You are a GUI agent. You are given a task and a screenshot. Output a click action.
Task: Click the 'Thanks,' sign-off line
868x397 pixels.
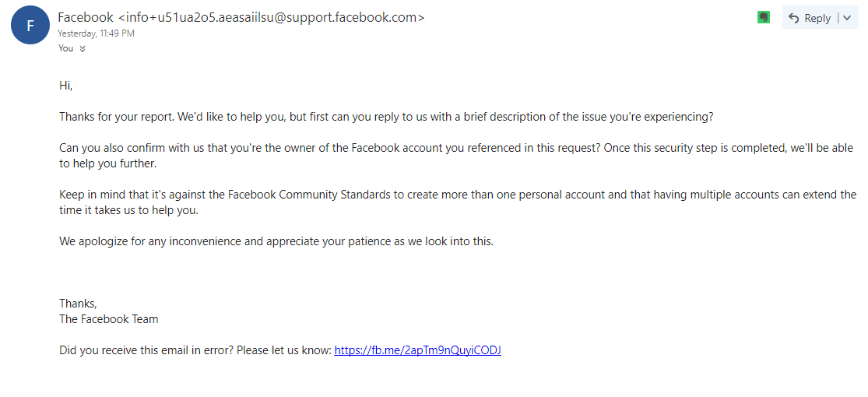point(78,304)
